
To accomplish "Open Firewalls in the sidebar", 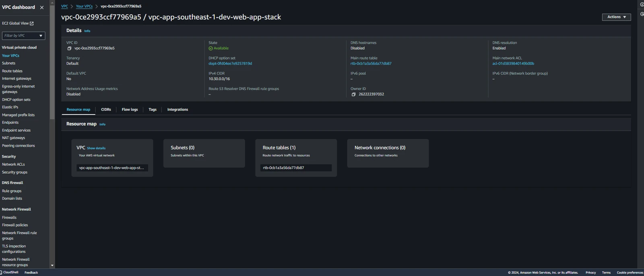I will 9,218.
